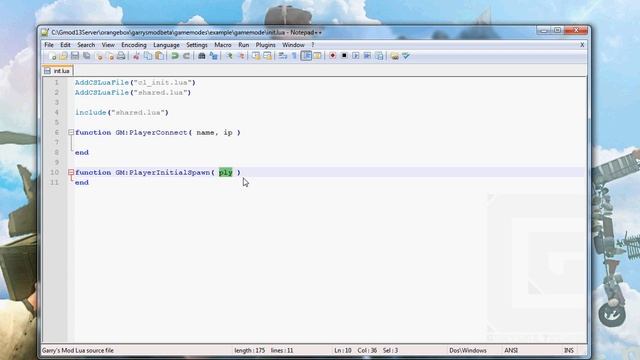Click the Close document toolbar icon

(x=99, y=56)
